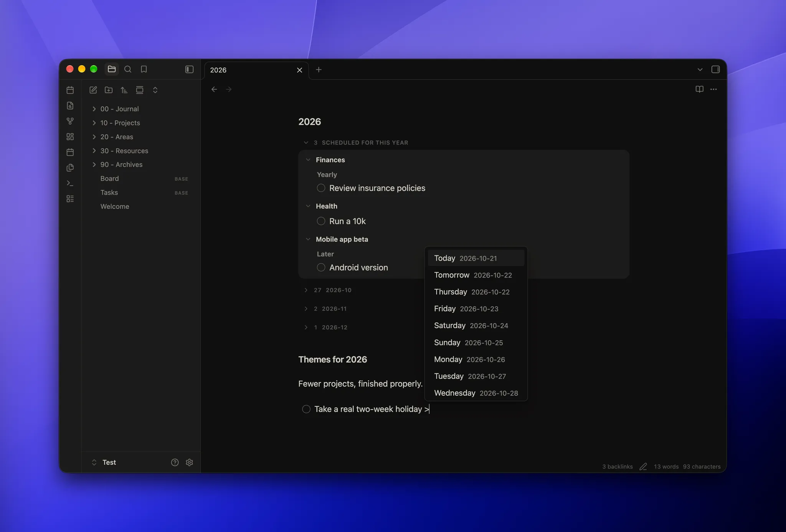Screen dimensions: 786x532
Task: Check off Review insurance policies task
Action: click(321, 188)
